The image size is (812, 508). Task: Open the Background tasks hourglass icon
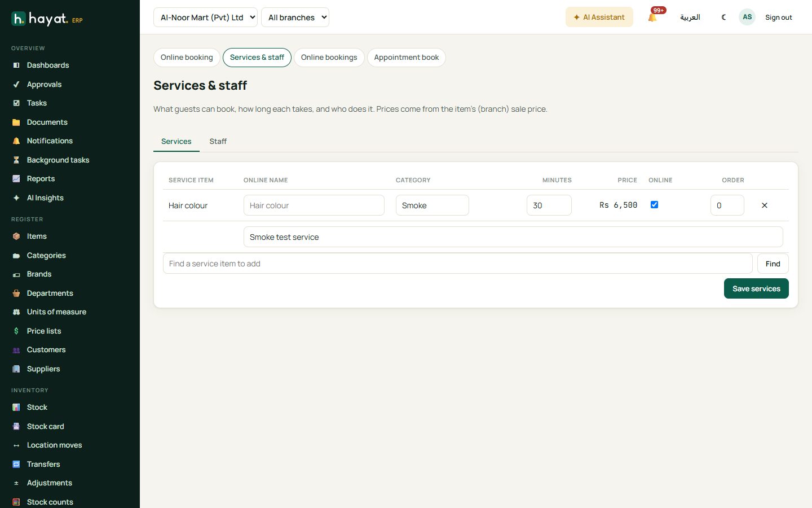[16, 160]
